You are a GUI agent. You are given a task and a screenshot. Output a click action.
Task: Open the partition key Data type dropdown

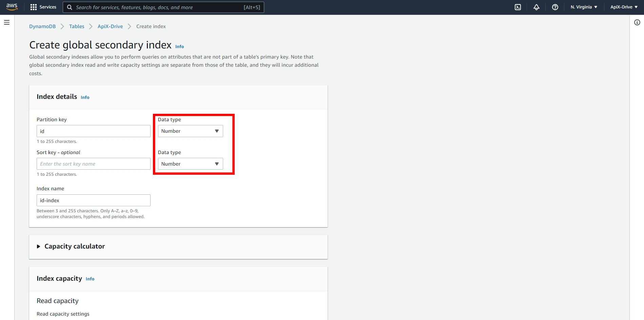[190, 131]
